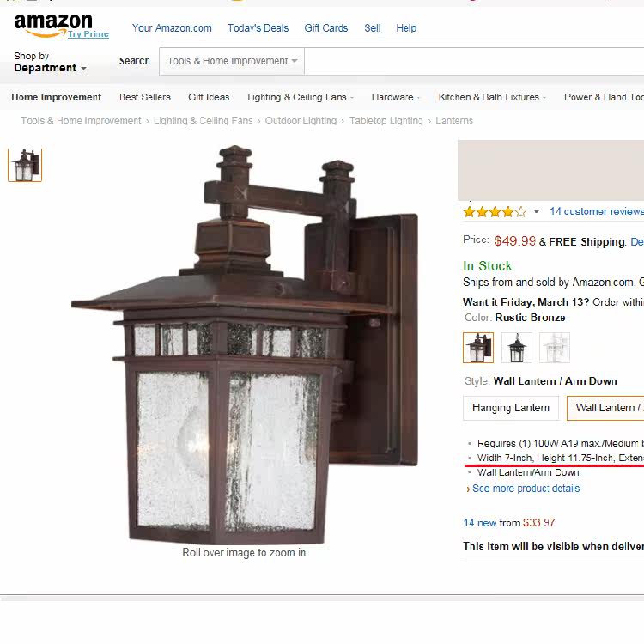Click the main lantern product image
Screen dimensions: 644x644
(245, 344)
